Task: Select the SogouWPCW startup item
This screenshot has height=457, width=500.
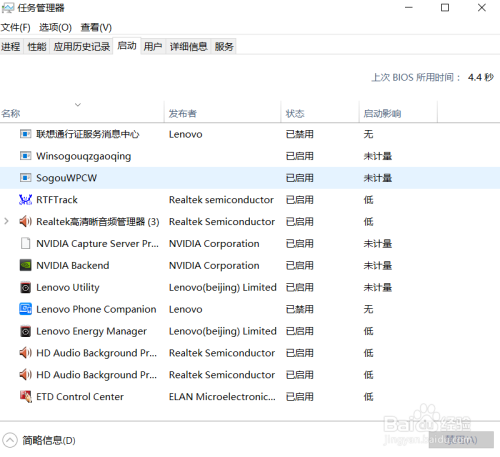Action: [66, 178]
